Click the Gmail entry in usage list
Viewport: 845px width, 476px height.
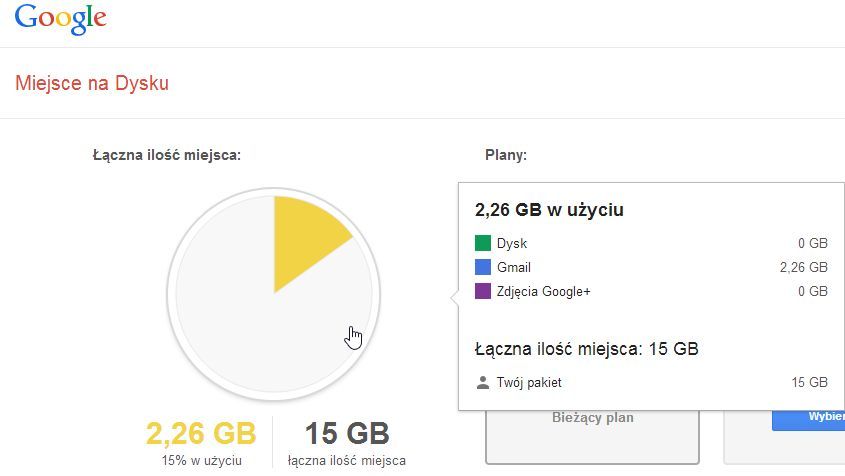click(514, 267)
